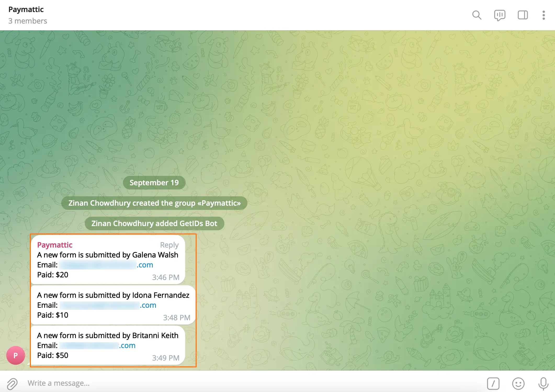Click the 3:48 PM message timestamp
This screenshot has width=555, height=392.
(x=177, y=318)
